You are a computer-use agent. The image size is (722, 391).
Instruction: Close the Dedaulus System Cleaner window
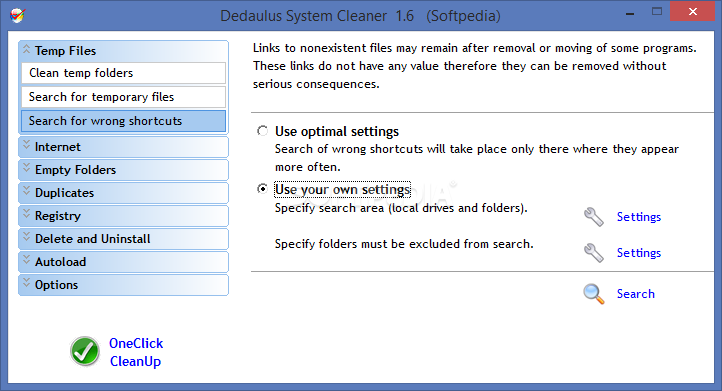click(x=693, y=12)
